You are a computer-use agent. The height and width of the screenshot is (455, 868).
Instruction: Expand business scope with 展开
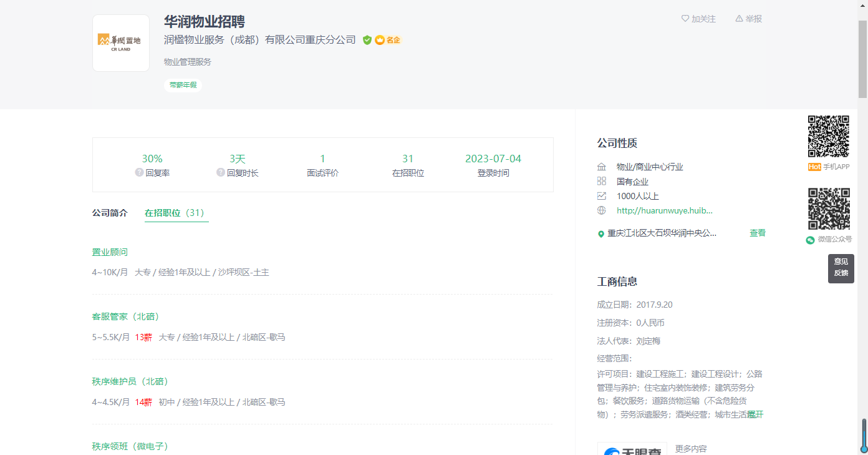tap(755, 414)
